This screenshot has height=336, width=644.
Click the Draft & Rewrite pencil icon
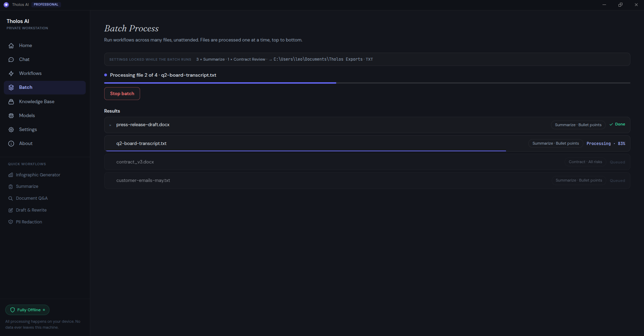(10, 210)
